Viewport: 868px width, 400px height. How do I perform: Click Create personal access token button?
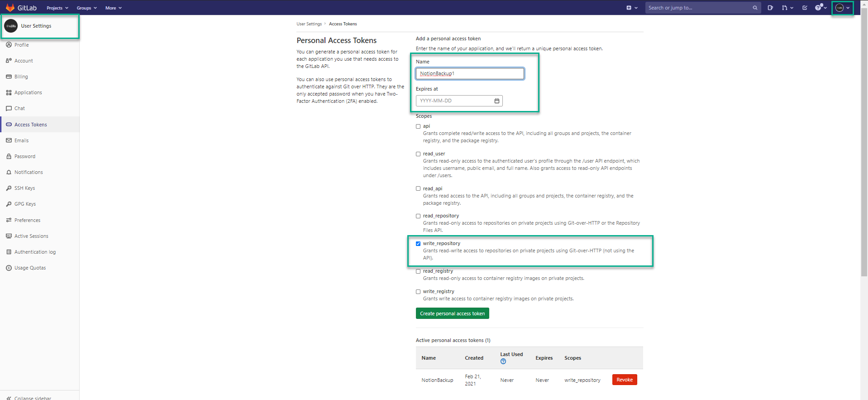tap(452, 313)
